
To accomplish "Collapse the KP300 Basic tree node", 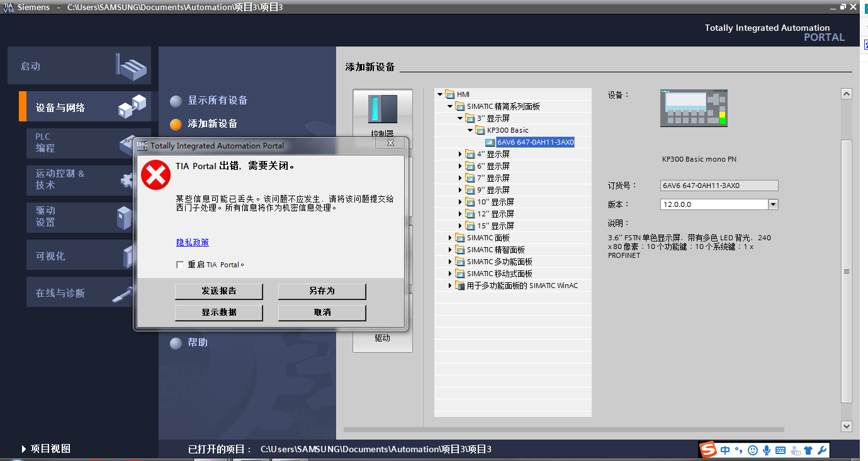I will point(471,130).
